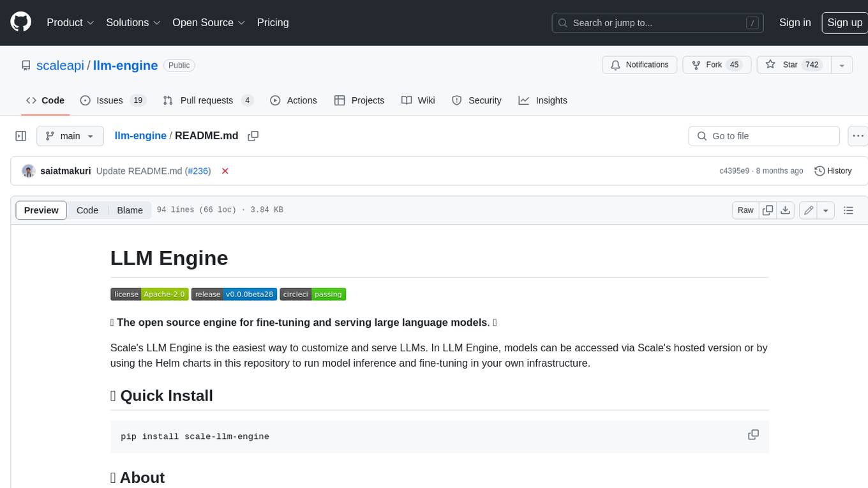Open the star lists dropdown arrow
Viewport: 868px width, 488px height.
(x=842, y=65)
